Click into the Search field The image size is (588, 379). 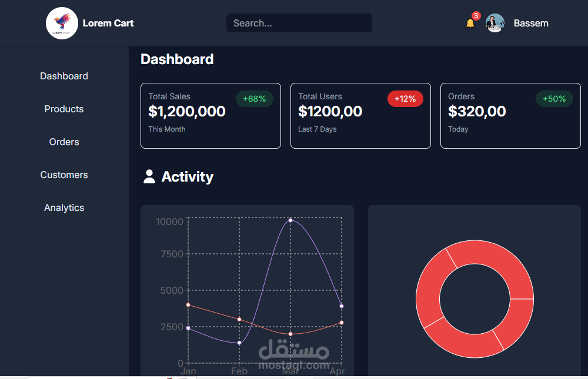pos(299,23)
